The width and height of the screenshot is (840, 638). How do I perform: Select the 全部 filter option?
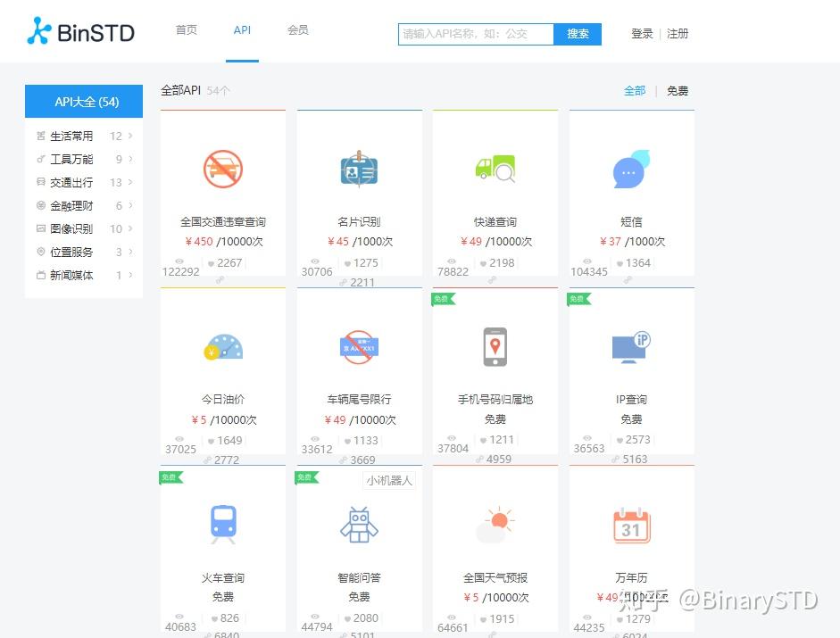pyautogui.click(x=635, y=90)
